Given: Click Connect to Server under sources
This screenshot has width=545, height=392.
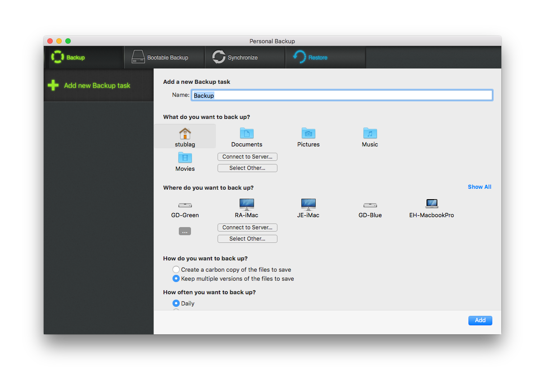Looking at the screenshot, I should click(247, 157).
